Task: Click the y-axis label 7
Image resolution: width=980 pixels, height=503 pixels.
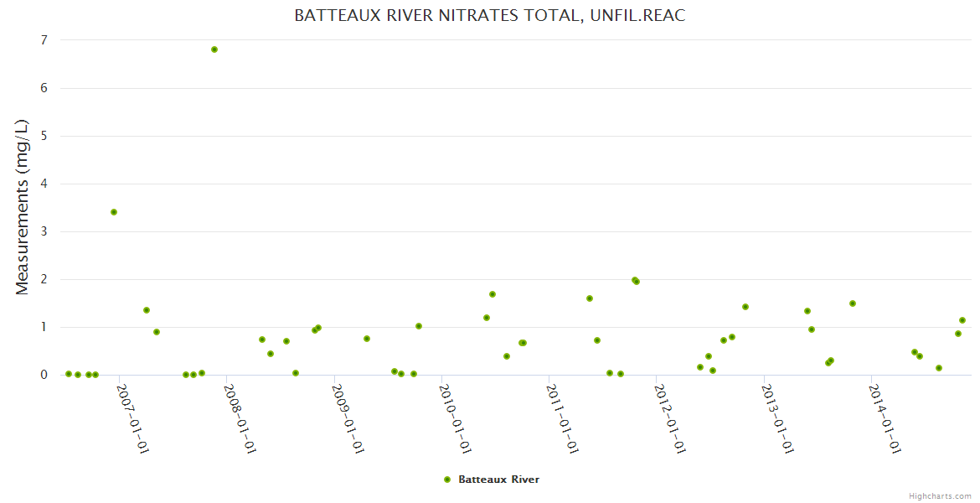Action: pyautogui.click(x=44, y=40)
